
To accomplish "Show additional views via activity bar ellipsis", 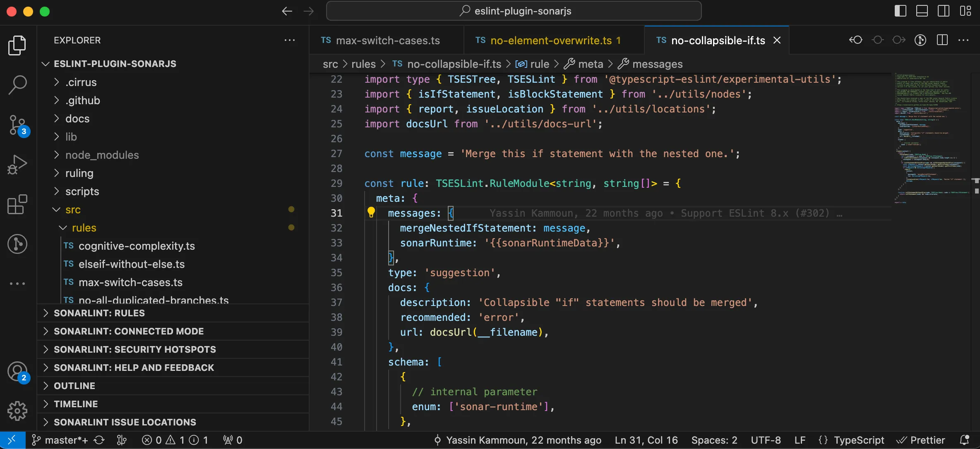I will 17,284.
